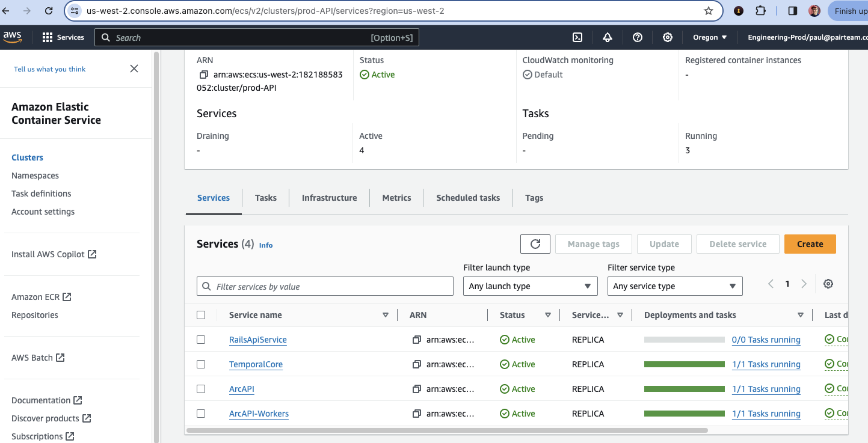Viewport: 868px width, 443px height.
Task: Copy the RailsApiService ARN
Action: [416, 340]
